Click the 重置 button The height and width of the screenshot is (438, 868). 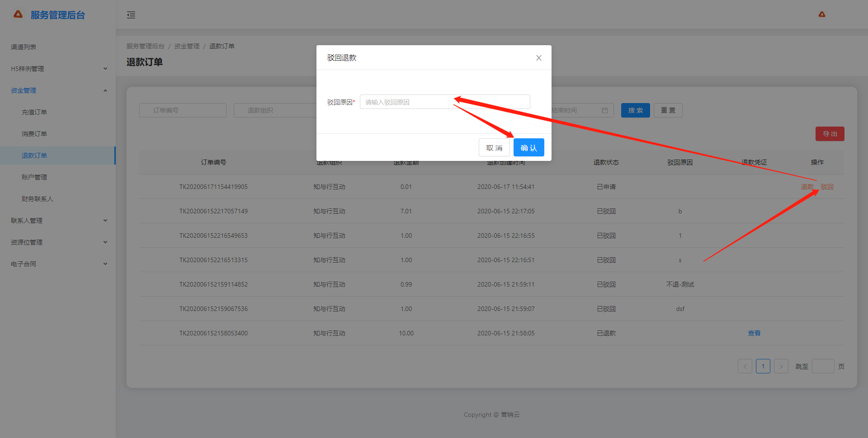pyautogui.click(x=668, y=110)
